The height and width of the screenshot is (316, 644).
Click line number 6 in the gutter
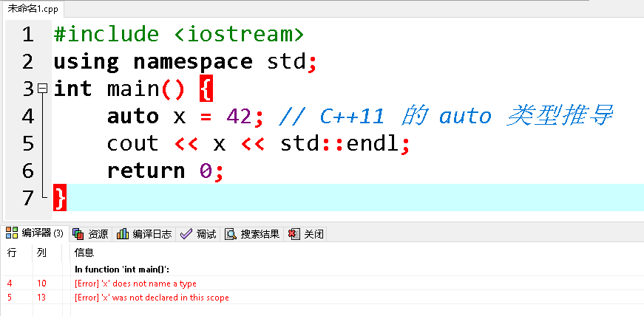(x=27, y=171)
